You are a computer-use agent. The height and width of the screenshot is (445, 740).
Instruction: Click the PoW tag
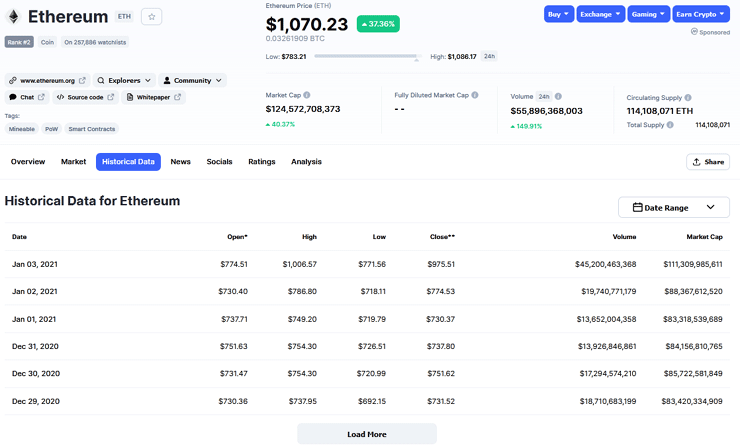pyautogui.click(x=51, y=129)
